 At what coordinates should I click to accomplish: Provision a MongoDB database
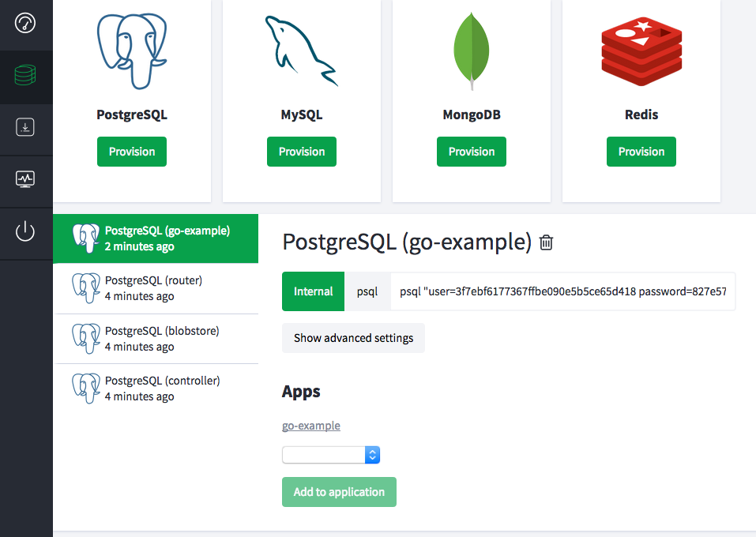(472, 152)
